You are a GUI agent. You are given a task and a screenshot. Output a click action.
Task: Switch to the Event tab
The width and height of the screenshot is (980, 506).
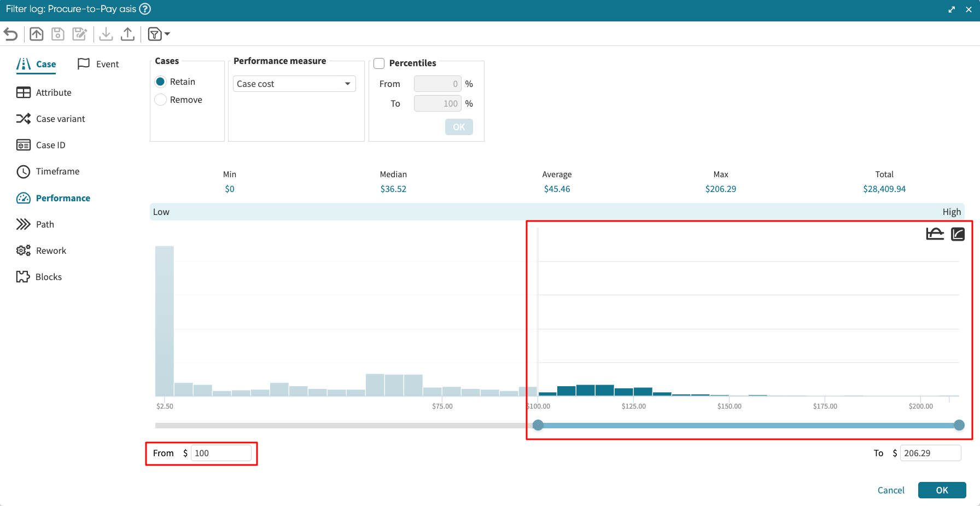pos(98,64)
